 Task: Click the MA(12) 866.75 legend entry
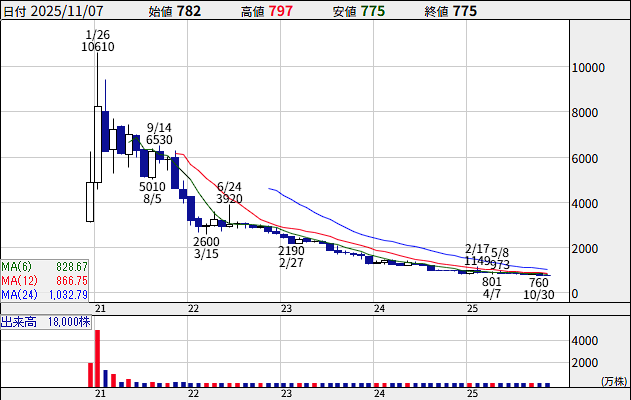click(44, 280)
